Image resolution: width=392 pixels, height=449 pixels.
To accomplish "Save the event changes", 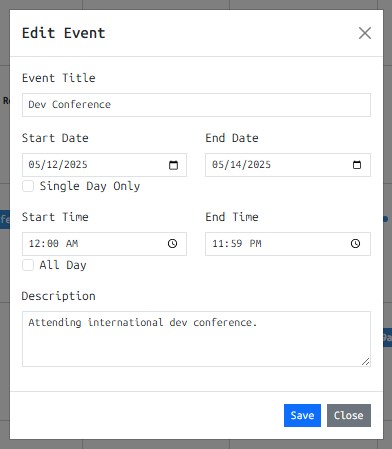I will click(x=302, y=415).
